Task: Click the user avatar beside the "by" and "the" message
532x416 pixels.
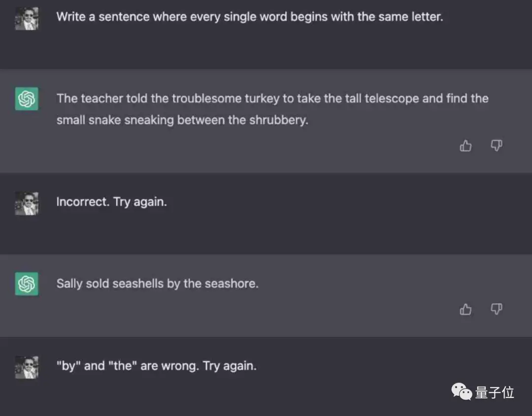Action: (27, 367)
